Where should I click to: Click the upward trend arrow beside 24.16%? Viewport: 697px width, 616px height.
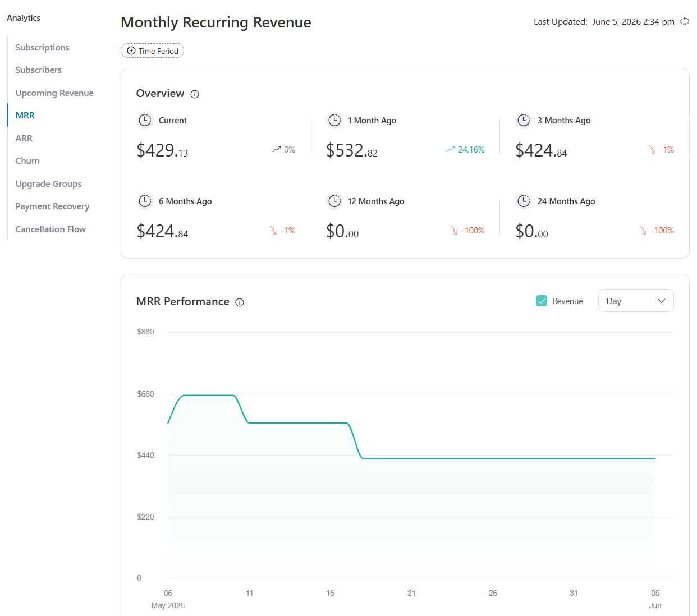pos(451,149)
